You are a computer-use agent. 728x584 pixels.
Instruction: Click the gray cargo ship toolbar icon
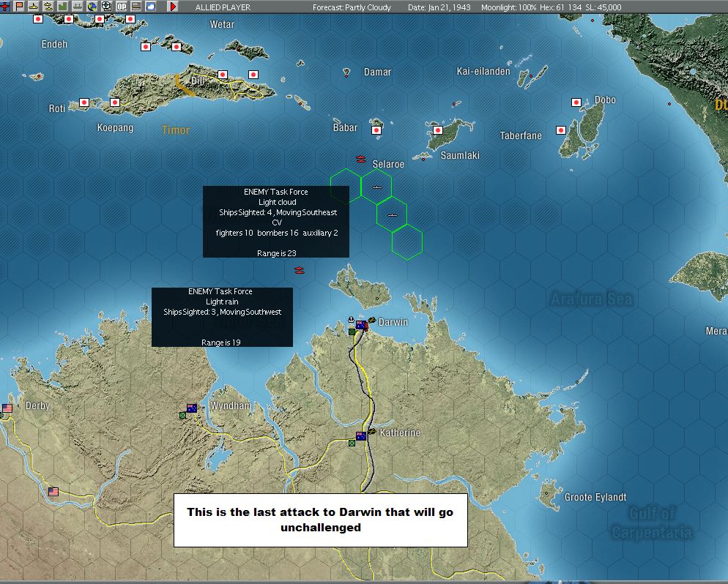point(77,7)
